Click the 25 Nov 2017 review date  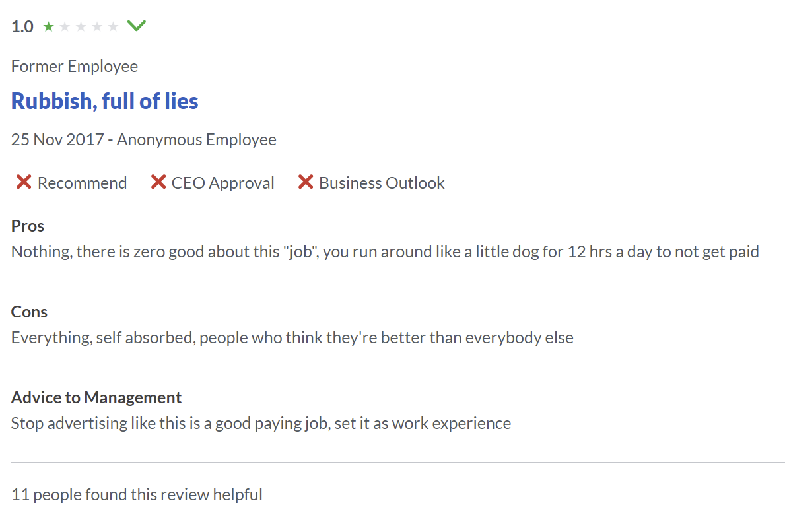(x=57, y=139)
